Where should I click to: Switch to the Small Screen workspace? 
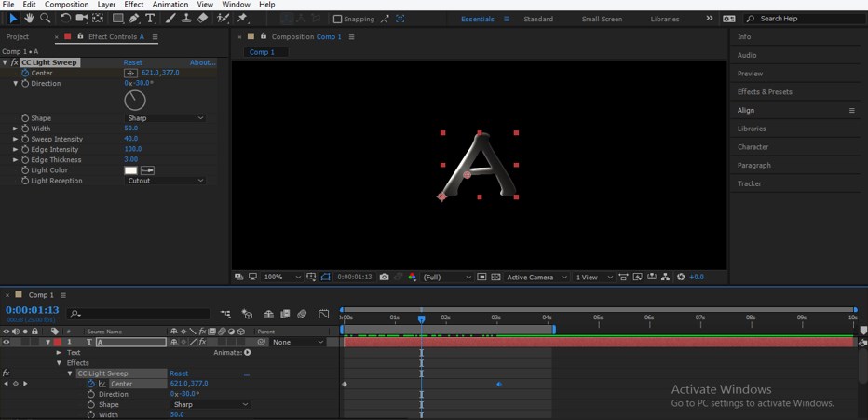coord(603,19)
